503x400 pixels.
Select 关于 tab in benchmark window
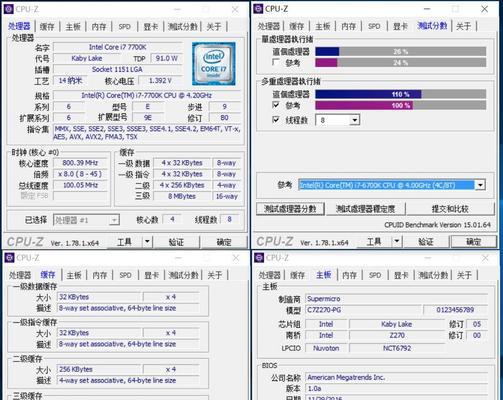pyautogui.click(x=464, y=26)
